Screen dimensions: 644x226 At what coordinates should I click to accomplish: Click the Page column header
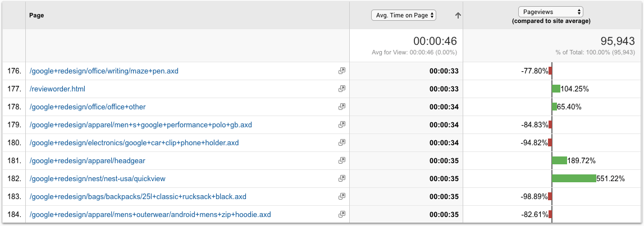(x=36, y=16)
